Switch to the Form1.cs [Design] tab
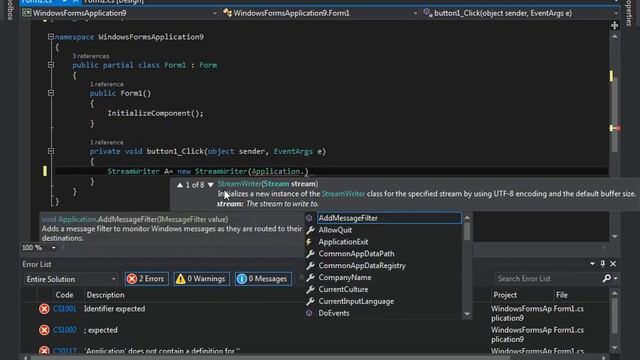 [x=113, y=2]
